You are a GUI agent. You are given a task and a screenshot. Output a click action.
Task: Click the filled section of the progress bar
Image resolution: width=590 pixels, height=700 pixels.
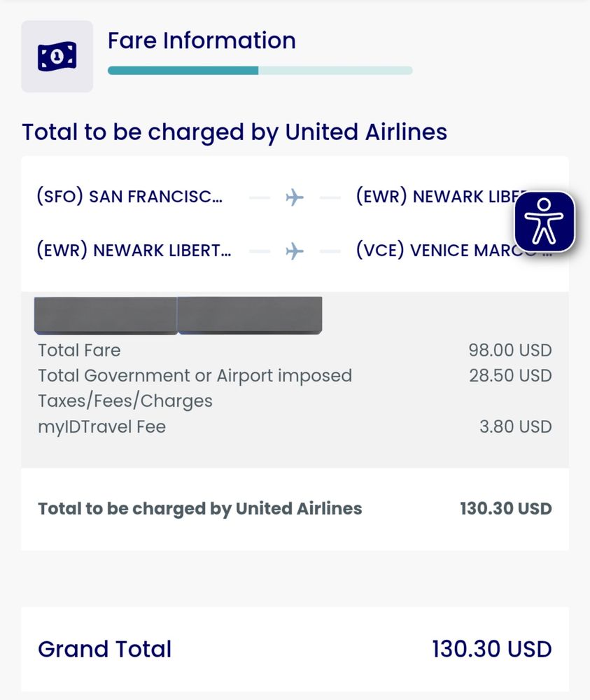[x=183, y=70]
